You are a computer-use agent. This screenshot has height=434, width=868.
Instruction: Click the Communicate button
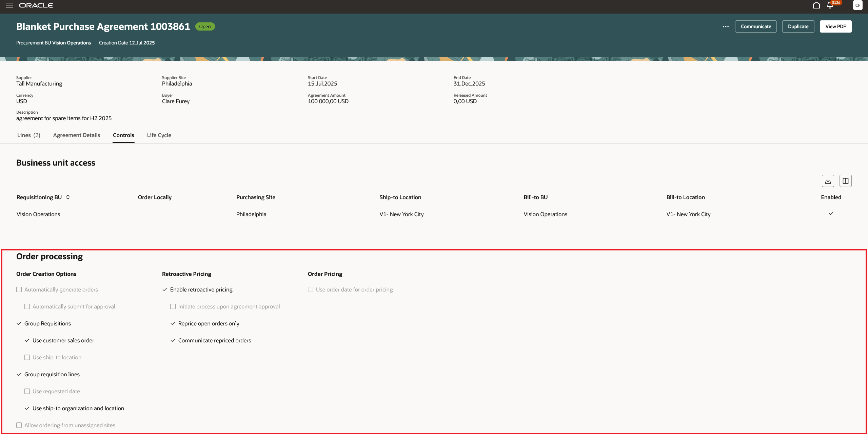click(x=756, y=26)
